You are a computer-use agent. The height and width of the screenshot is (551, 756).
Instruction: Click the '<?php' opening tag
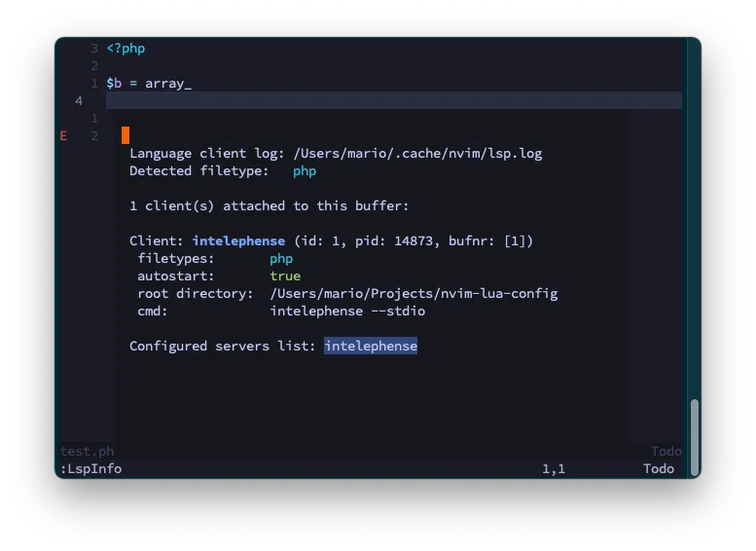tap(126, 49)
